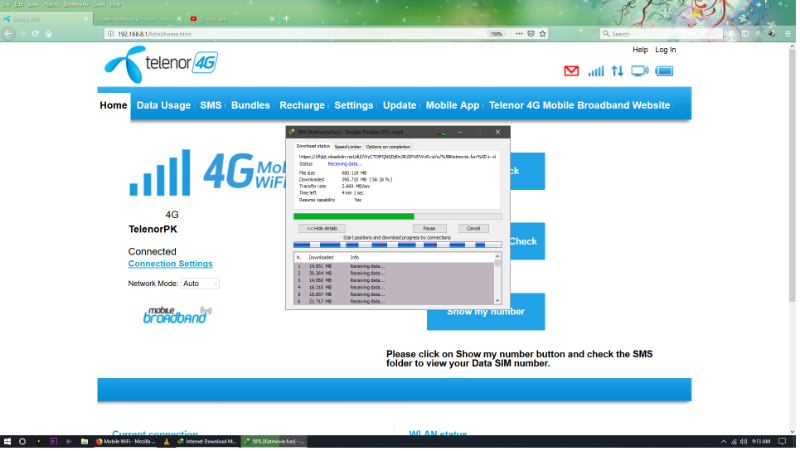The image size is (800, 451).
Task: Open VLC cone icon on taskbar
Action: pyautogui.click(x=167, y=443)
